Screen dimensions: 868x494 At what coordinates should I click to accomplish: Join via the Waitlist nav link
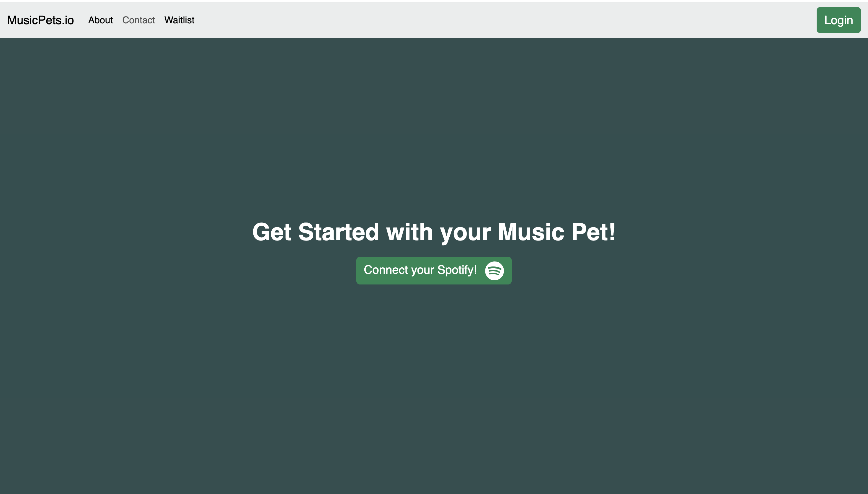point(179,20)
